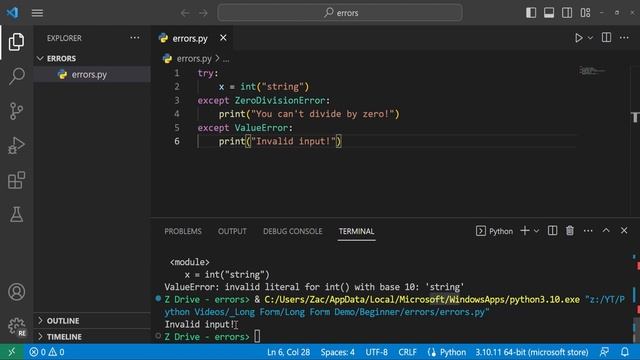This screenshot has height=360, width=640.
Task: Change indentation via Spaces: 4
Action: pos(338,352)
